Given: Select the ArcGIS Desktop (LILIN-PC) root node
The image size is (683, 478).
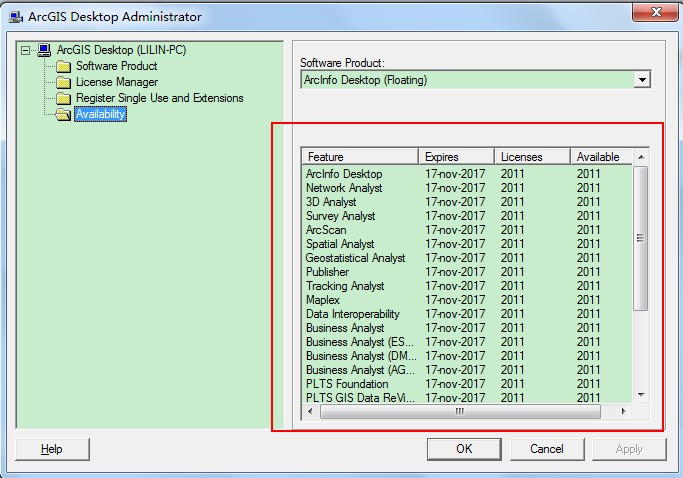Looking at the screenshot, I should point(122,50).
